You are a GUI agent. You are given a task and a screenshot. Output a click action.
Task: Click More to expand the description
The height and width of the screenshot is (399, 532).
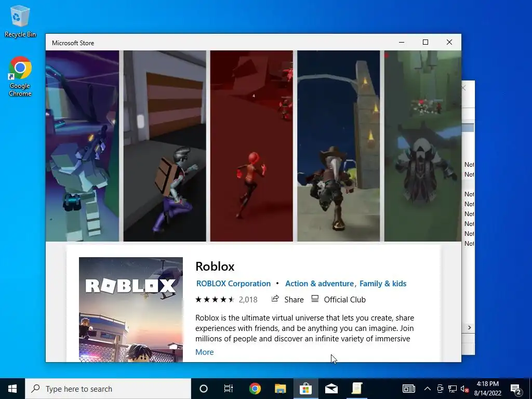204,352
